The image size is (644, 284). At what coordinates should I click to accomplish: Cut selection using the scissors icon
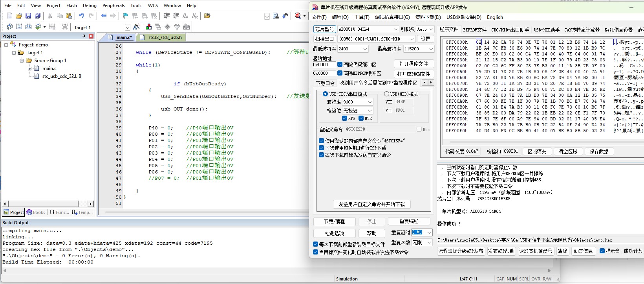tap(50, 16)
